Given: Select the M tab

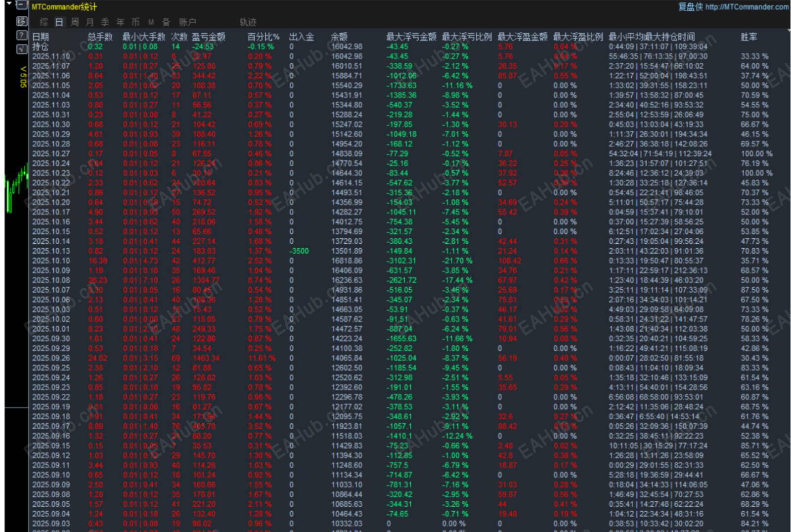Looking at the screenshot, I should [x=151, y=22].
